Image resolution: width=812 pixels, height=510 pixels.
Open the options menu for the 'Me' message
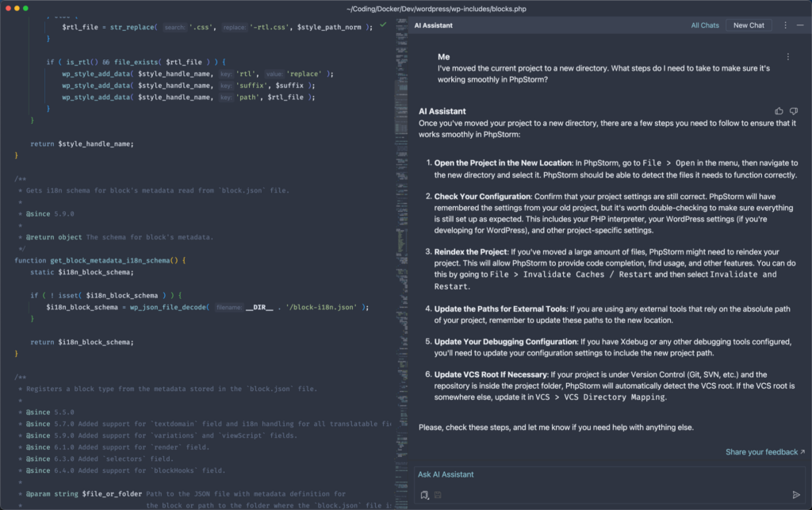(x=787, y=57)
